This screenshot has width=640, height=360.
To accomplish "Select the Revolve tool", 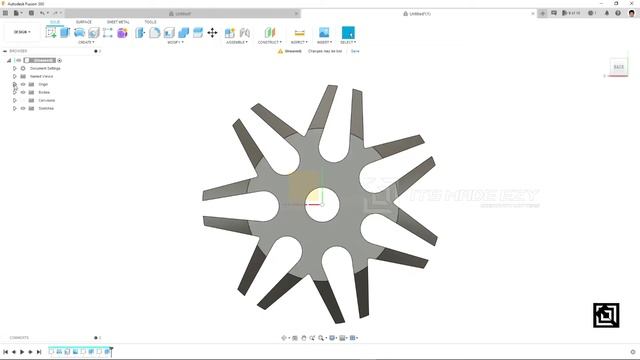I will [x=79, y=33].
